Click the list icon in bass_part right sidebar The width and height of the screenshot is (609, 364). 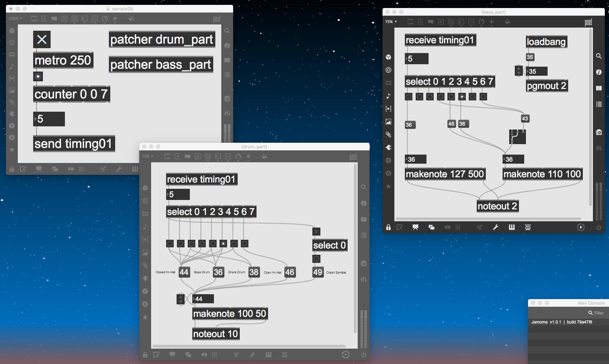[599, 104]
